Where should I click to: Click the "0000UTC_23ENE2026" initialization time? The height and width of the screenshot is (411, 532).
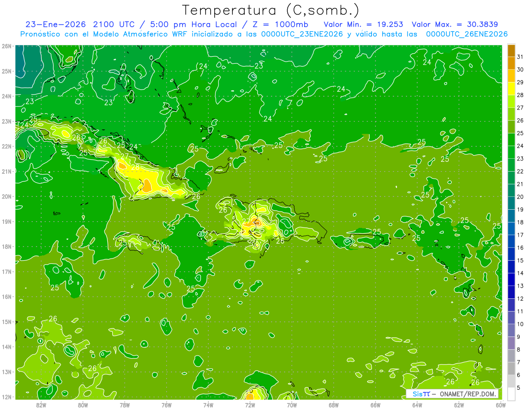tap(302, 34)
